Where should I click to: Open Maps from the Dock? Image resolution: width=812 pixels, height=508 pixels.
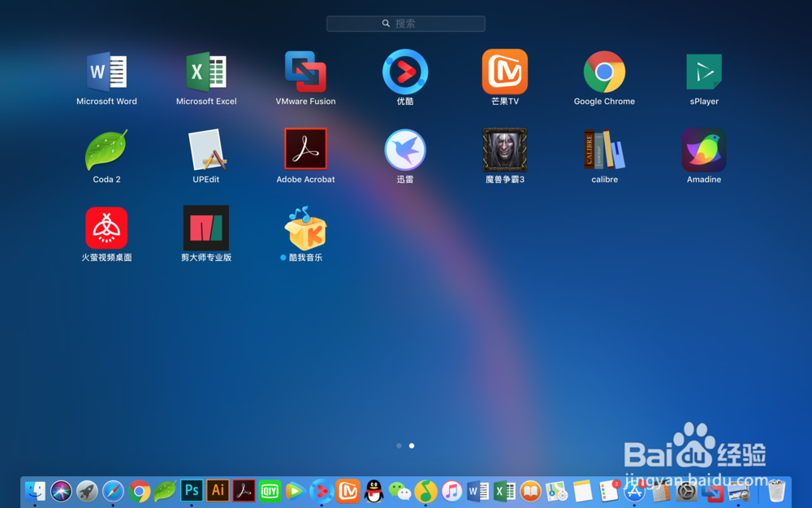[x=557, y=490]
